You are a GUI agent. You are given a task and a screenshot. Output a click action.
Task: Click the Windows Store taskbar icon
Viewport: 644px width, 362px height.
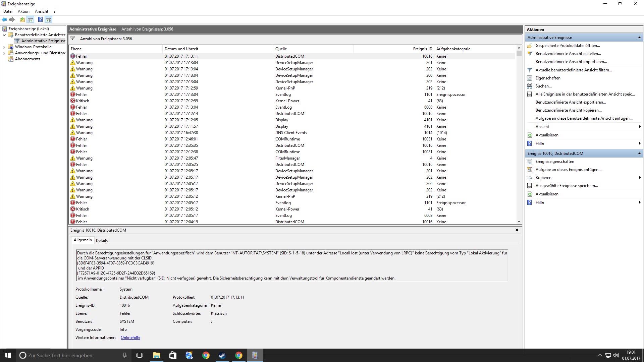pos(173,355)
